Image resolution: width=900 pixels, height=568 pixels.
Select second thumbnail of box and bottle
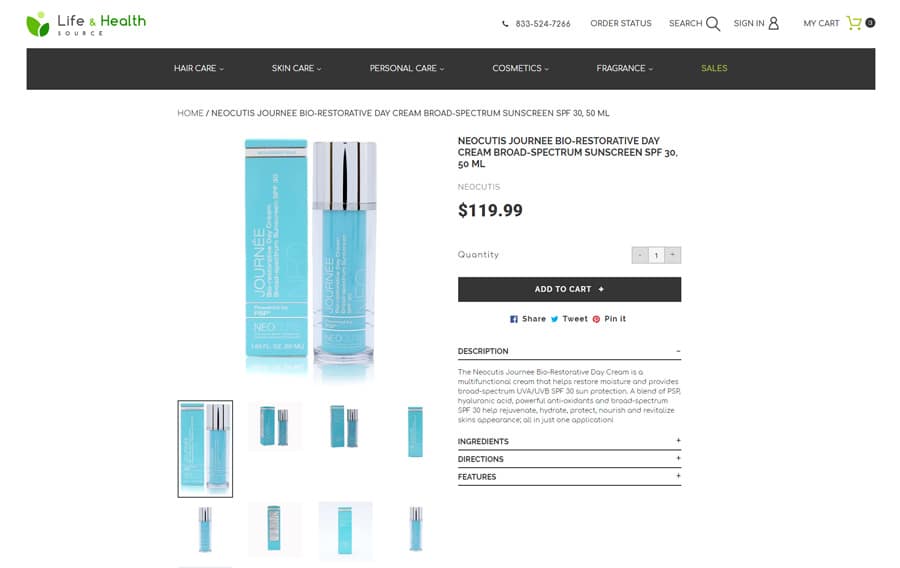coord(275,426)
